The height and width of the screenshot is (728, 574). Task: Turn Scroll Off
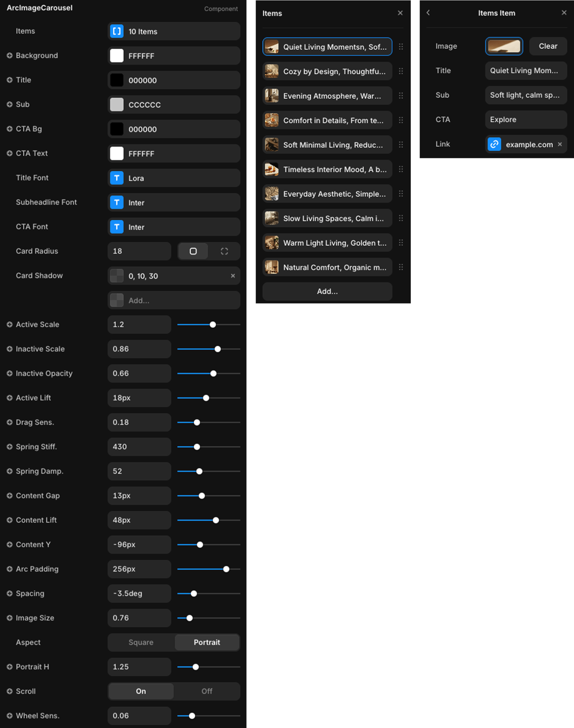coord(207,691)
